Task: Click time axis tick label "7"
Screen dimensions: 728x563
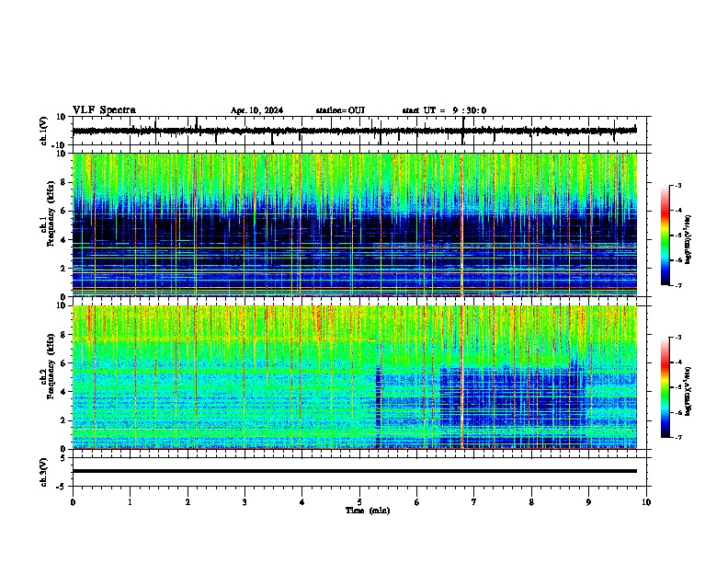Action: tap(474, 502)
